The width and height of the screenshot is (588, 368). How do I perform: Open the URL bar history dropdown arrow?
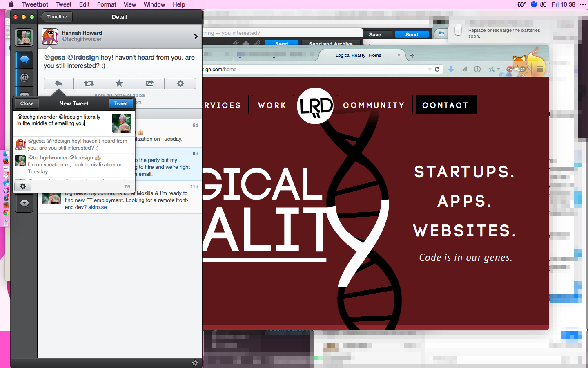(430, 69)
